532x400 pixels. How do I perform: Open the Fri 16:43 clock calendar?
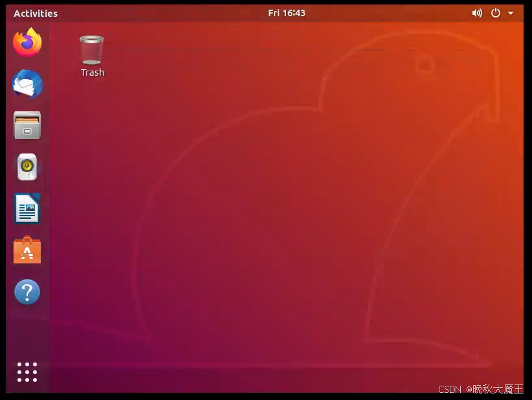pyautogui.click(x=287, y=13)
